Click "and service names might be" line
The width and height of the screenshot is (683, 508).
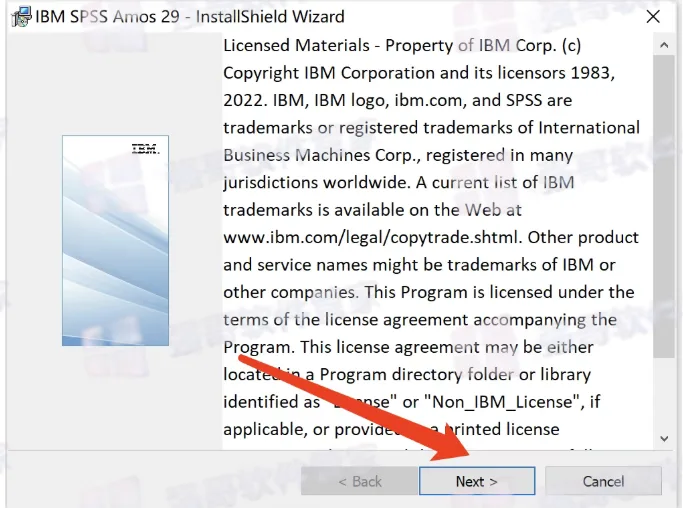pyautogui.click(x=419, y=265)
